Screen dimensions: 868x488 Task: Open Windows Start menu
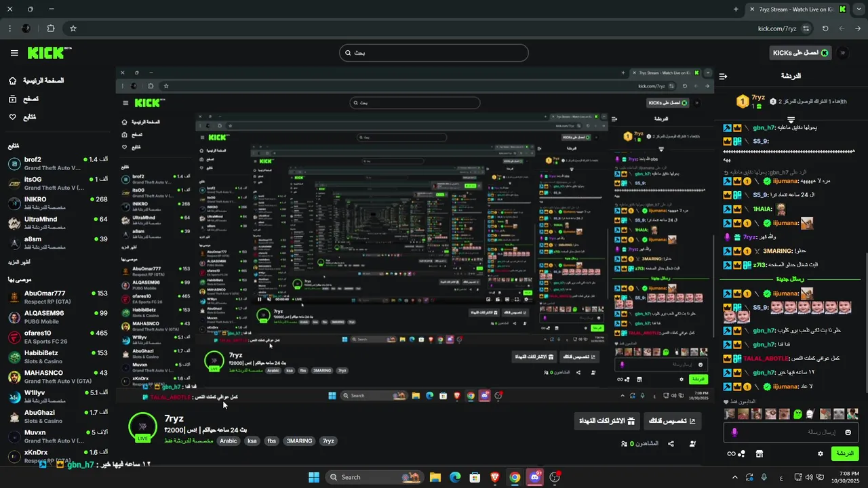(314, 477)
